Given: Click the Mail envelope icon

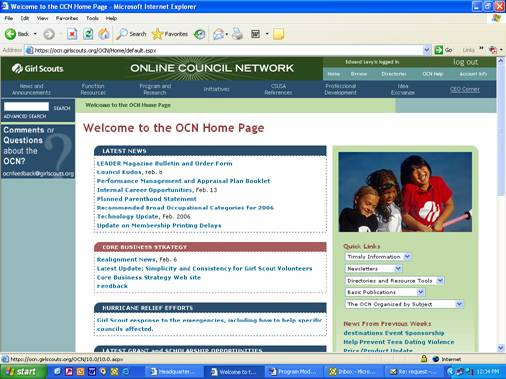Looking at the screenshot, I should [218, 34].
